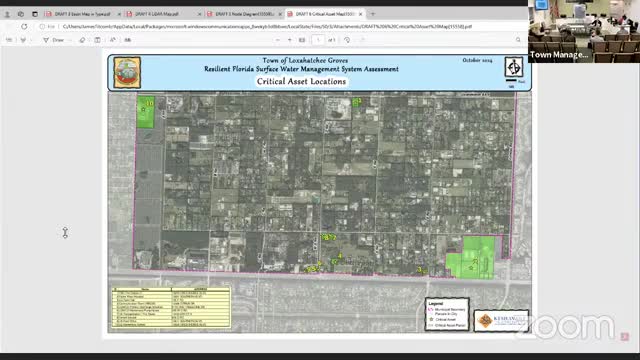Zoom in the PDF
The height and width of the screenshot is (360, 640).
tap(290, 40)
